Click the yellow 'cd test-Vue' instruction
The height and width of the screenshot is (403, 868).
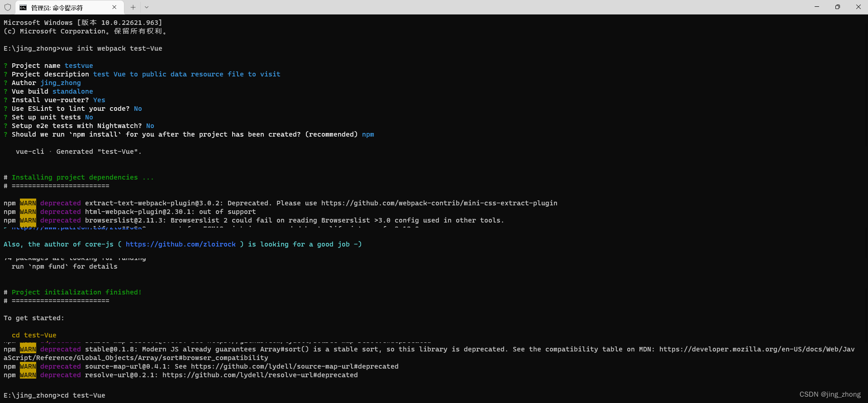coord(34,335)
